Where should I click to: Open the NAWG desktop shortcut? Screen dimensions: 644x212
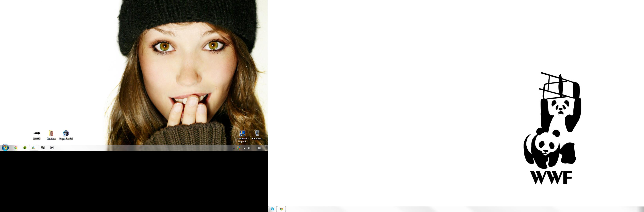[x=36, y=135]
